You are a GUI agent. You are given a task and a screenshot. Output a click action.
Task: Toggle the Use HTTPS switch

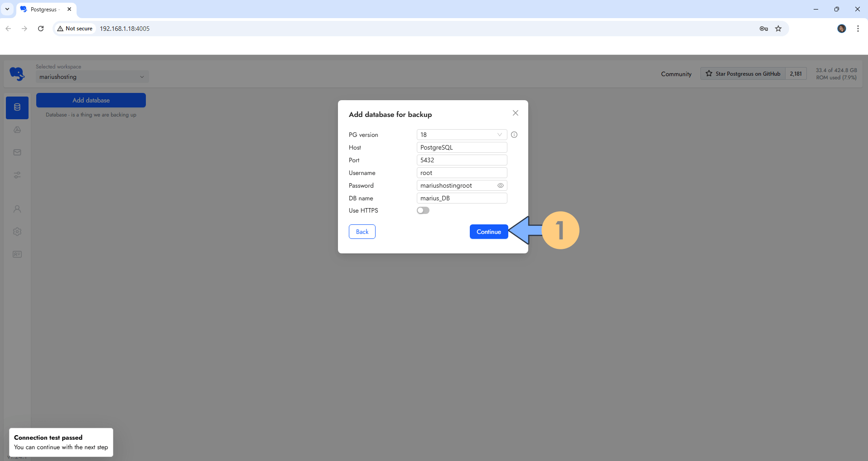[x=423, y=210]
